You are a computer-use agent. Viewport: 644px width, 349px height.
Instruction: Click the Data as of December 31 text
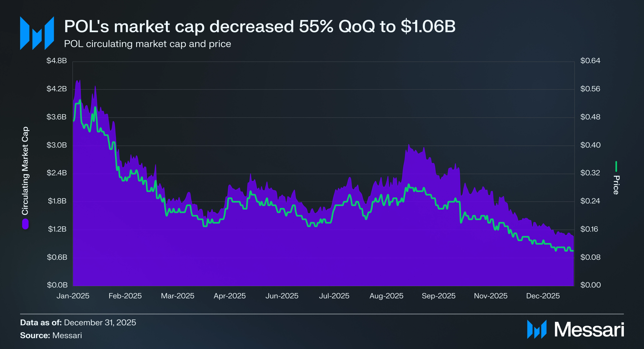click(x=78, y=323)
